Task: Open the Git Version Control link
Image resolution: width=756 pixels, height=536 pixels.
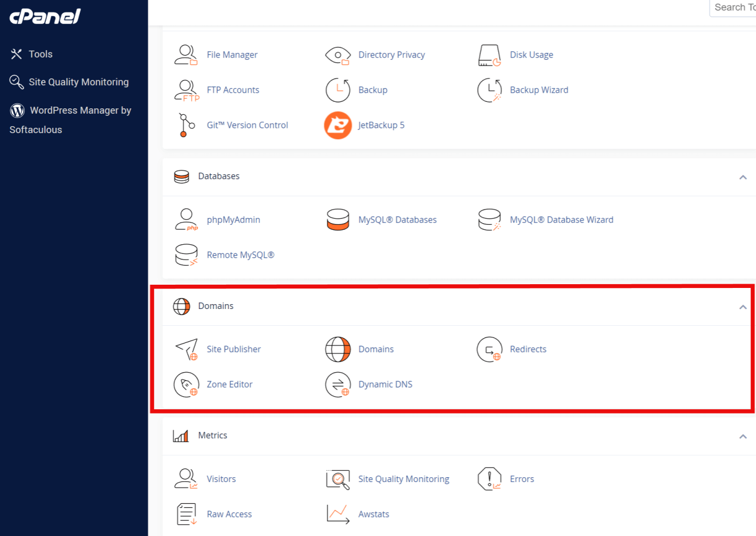Action: click(x=248, y=125)
